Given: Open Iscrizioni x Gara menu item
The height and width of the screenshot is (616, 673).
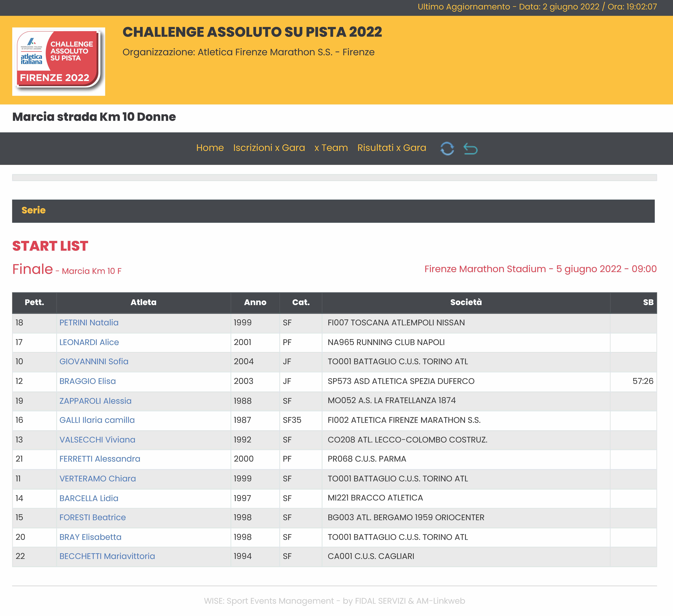Looking at the screenshot, I should pos(269,148).
